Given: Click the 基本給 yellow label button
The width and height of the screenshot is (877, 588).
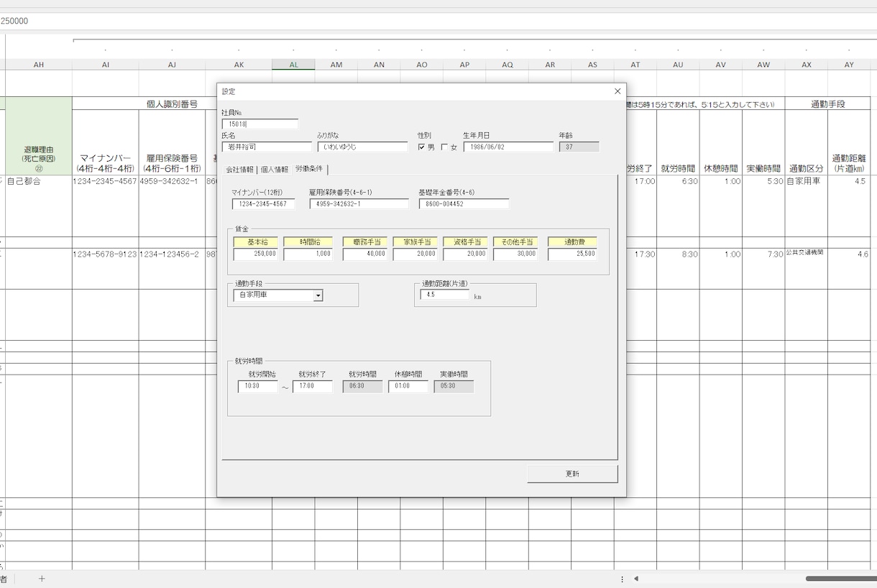Looking at the screenshot, I should tap(256, 242).
